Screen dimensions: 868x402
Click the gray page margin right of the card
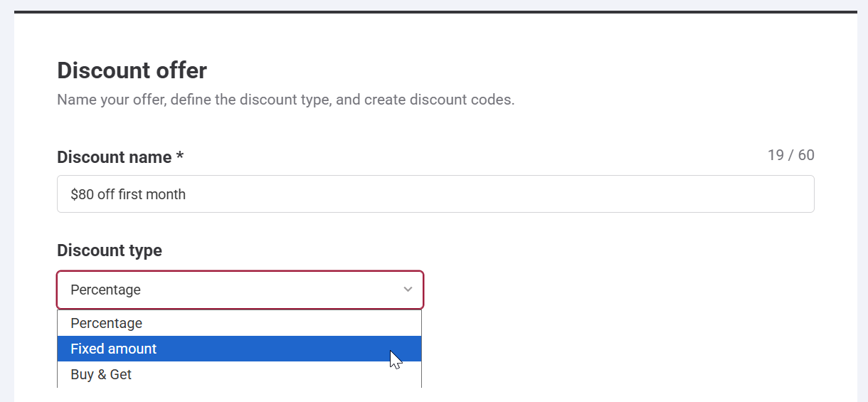click(x=862, y=213)
